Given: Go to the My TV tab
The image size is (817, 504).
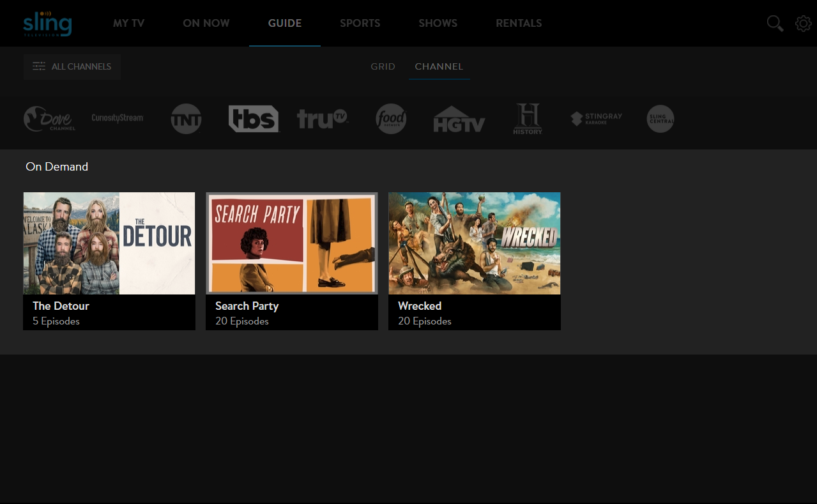Looking at the screenshot, I should 129,23.
